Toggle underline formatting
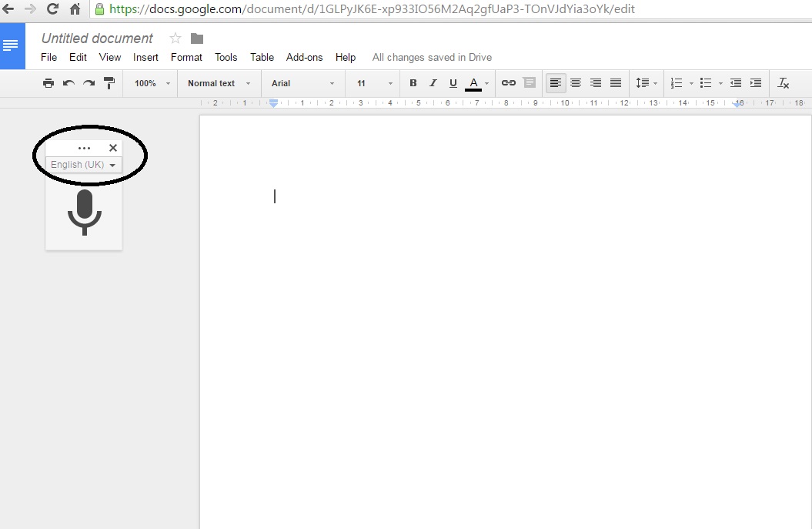Screen dimensions: 812x529 coord(453,83)
